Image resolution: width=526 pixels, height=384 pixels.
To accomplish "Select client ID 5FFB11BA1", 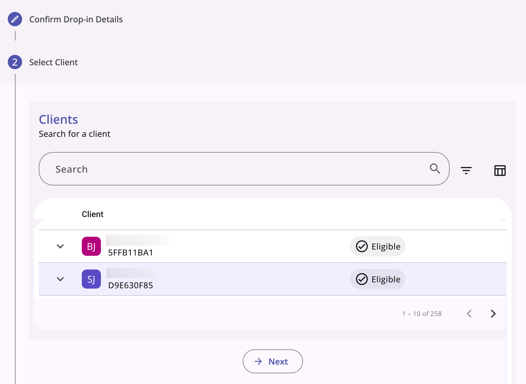I will coord(130,253).
